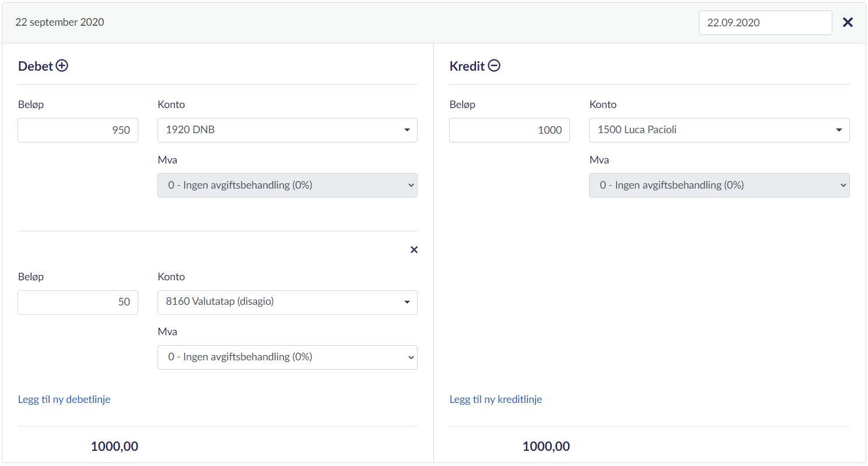Focus the date field showing 22.09.2020
The image size is (868, 466).
point(765,23)
